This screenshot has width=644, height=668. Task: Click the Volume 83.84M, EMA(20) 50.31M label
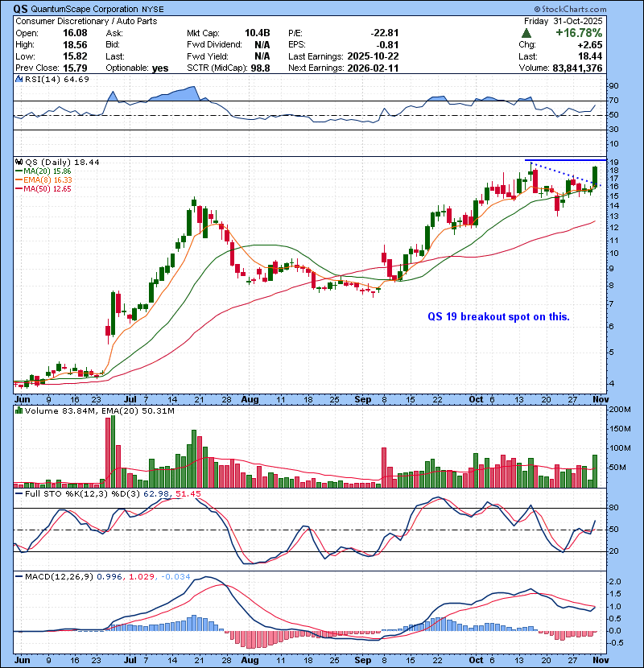click(99, 410)
